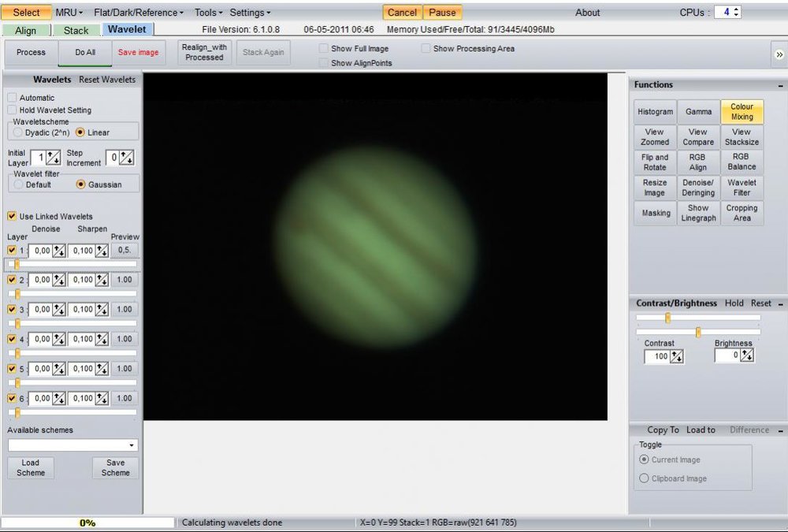
Task: Expand the Flat/Dark/Reference menu
Action: (138, 13)
